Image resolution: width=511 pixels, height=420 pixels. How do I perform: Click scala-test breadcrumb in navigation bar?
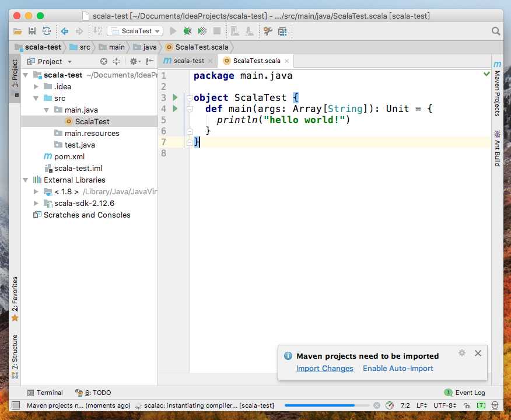pos(38,47)
